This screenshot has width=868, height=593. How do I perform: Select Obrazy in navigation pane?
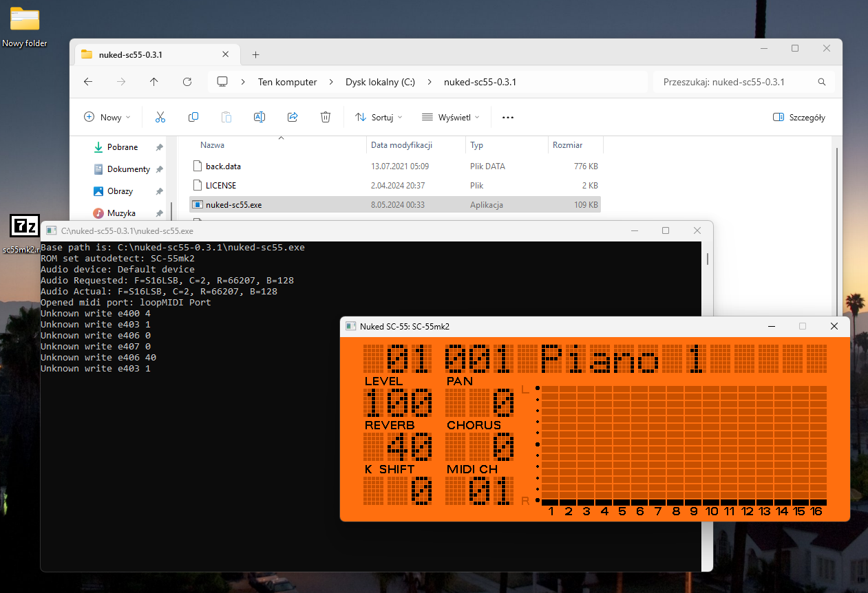(120, 191)
